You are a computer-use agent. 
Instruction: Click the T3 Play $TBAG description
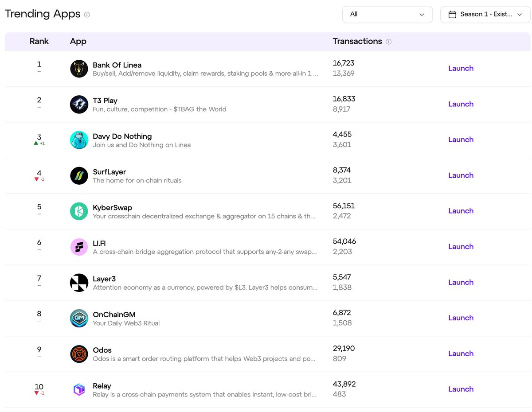point(160,109)
